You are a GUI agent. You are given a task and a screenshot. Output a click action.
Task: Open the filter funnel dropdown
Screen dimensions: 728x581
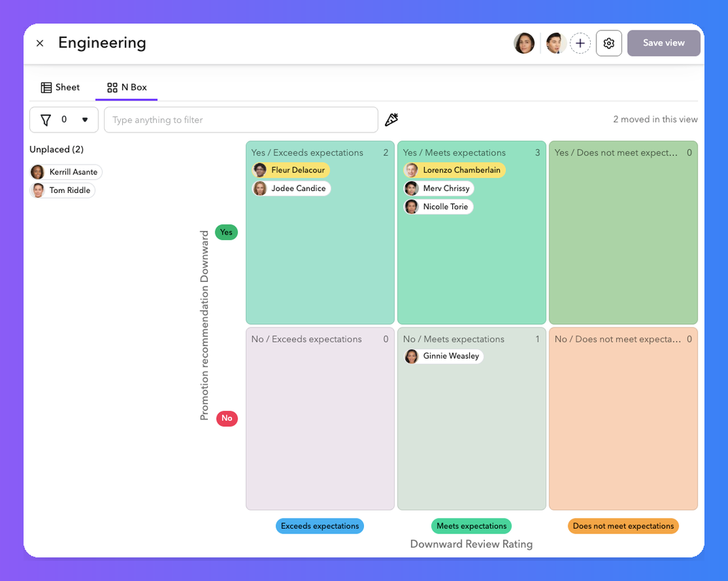pyautogui.click(x=64, y=120)
